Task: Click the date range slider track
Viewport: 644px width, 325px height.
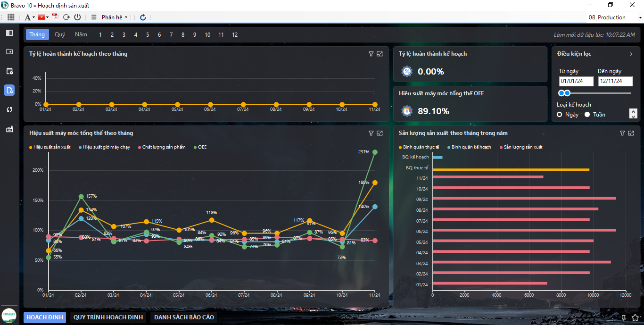Action: [x=599, y=93]
